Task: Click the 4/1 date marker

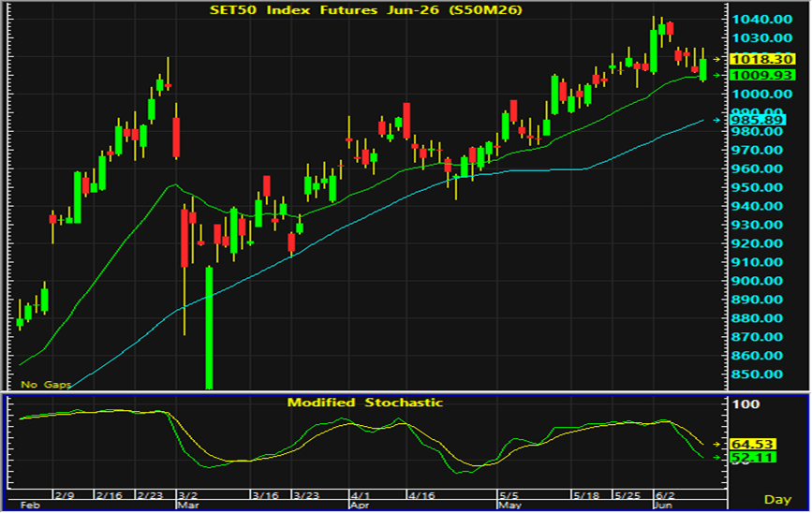Action: click(360, 495)
